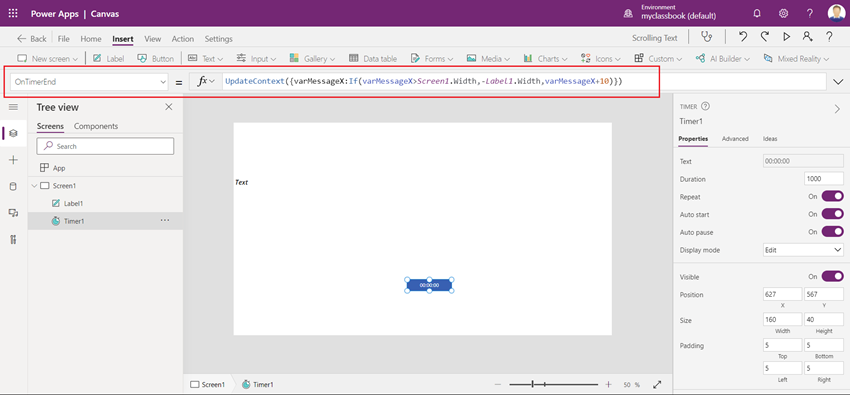Open the File menu
Screen dimensions: 850x395
pyautogui.click(x=63, y=39)
